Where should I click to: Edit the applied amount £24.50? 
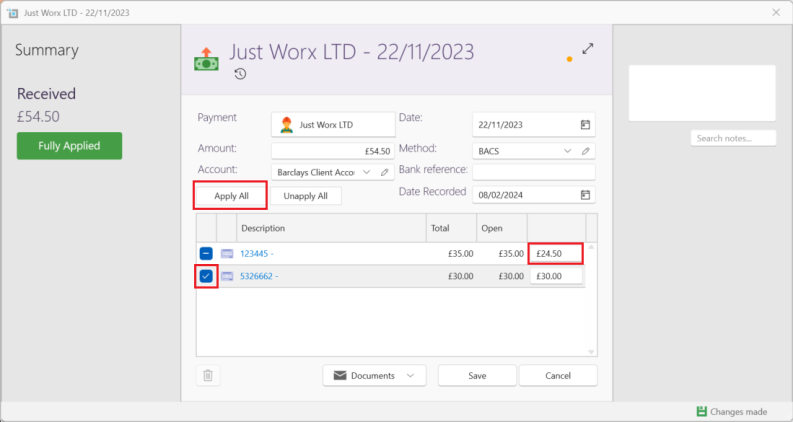[x=555, y=254]
